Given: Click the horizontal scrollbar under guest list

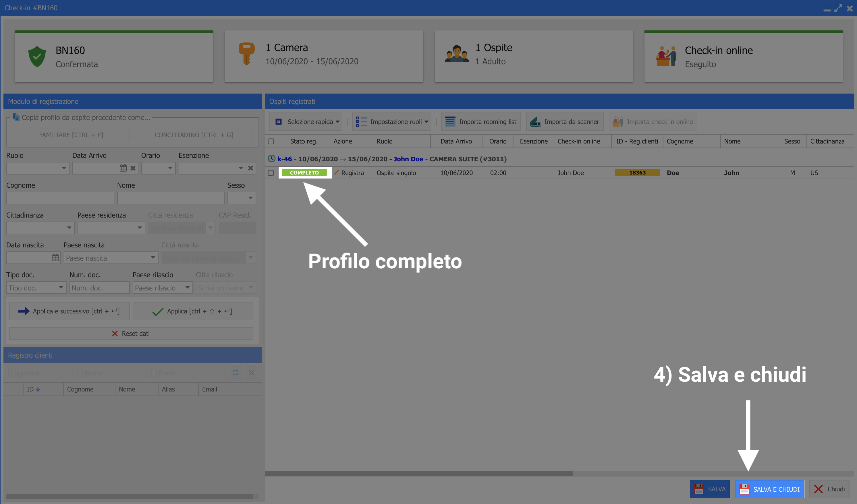Looking at the screenshot, I should point(418,473).
